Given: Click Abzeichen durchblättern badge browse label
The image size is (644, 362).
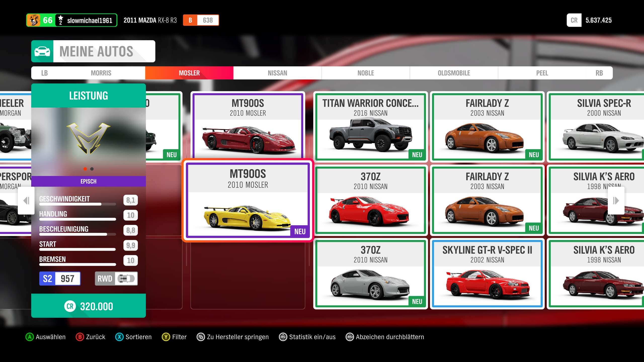Looking at the screenshot, I should coord(390,337).
